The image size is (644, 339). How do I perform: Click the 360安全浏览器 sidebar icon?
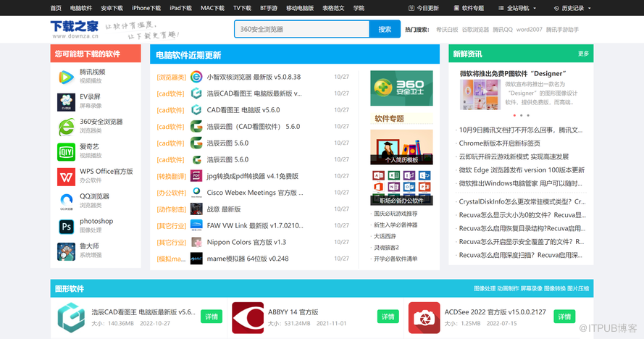66,127
